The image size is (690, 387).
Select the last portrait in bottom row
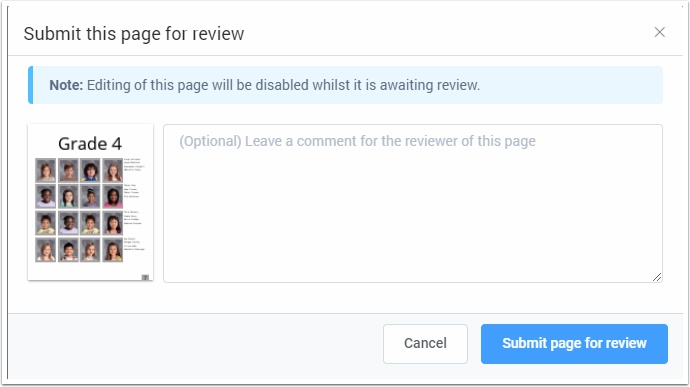pos(113,250)
